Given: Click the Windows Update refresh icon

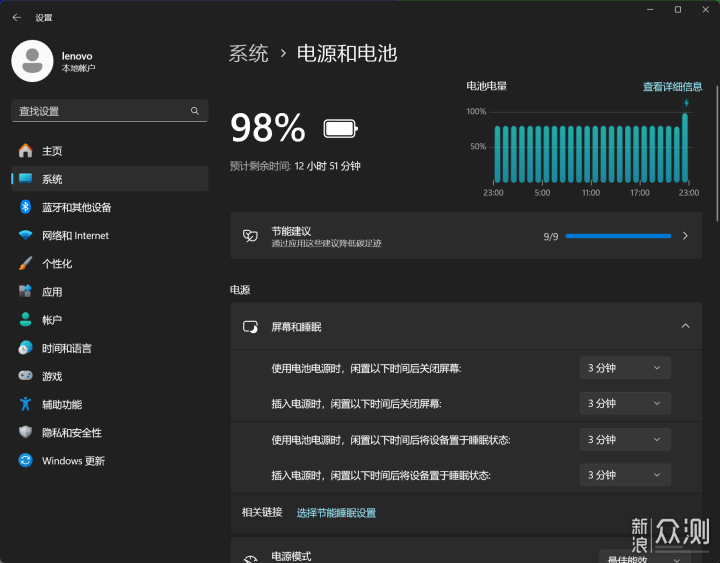Looking at the screenshot, I should [x=25, y=460].
